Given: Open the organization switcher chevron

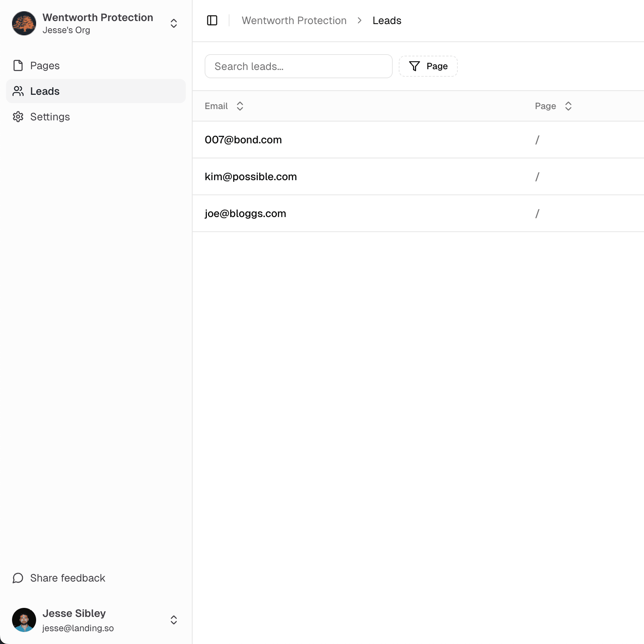Looking at the screenshot, I should click(x=173, y=23).
